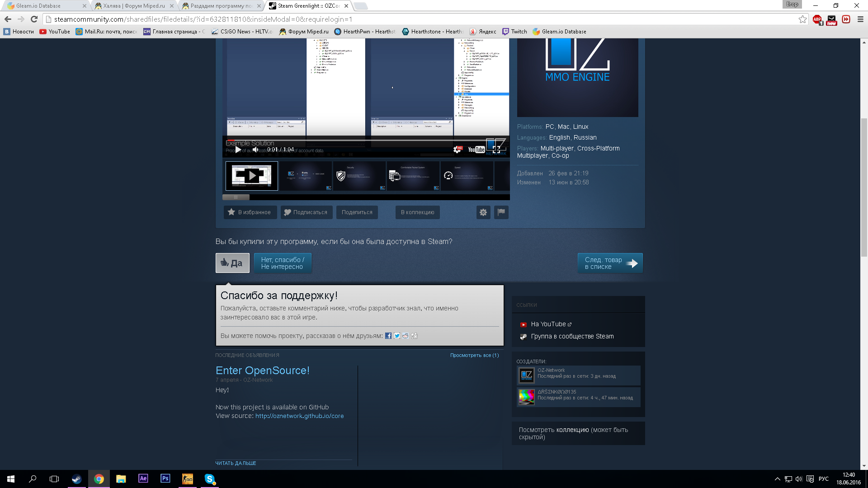
Task: Select the Security slide thumbnail
Action: 359,176
